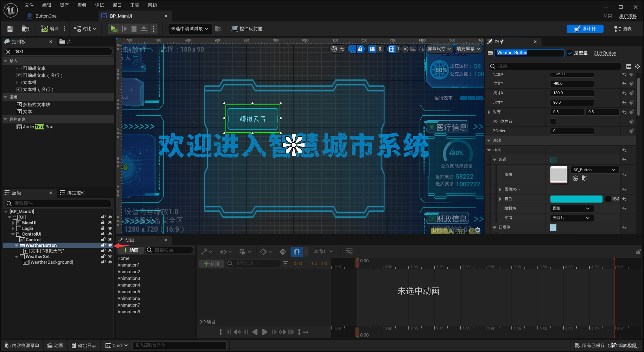Toggle the 继承 checkbox next to tint
The height and width of the screenshot is (352, 644).
click(608, 199)
